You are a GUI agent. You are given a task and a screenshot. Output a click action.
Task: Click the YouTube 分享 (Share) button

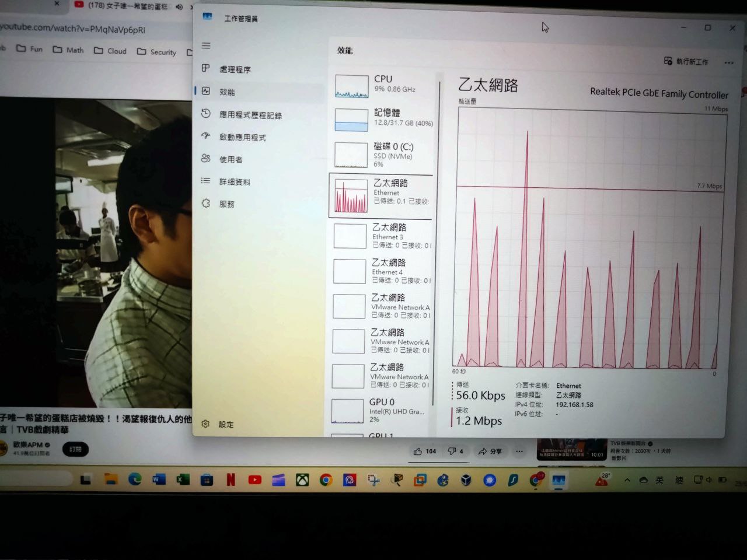(x=490, y=452)
